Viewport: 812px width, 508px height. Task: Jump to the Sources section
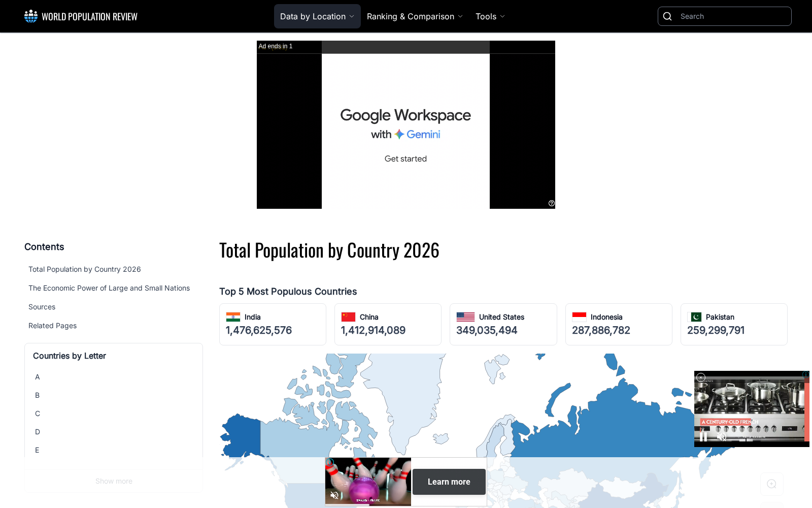[42, 307]
